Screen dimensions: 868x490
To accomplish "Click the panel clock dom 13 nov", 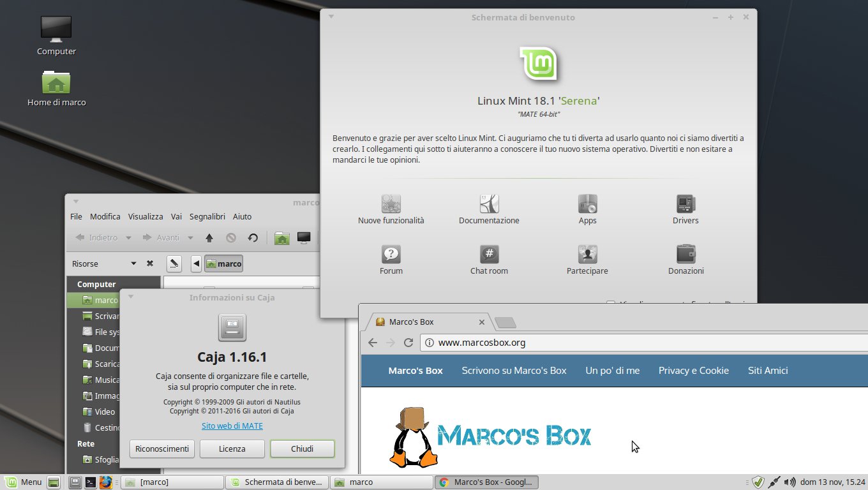I will [x=833, y=482].
